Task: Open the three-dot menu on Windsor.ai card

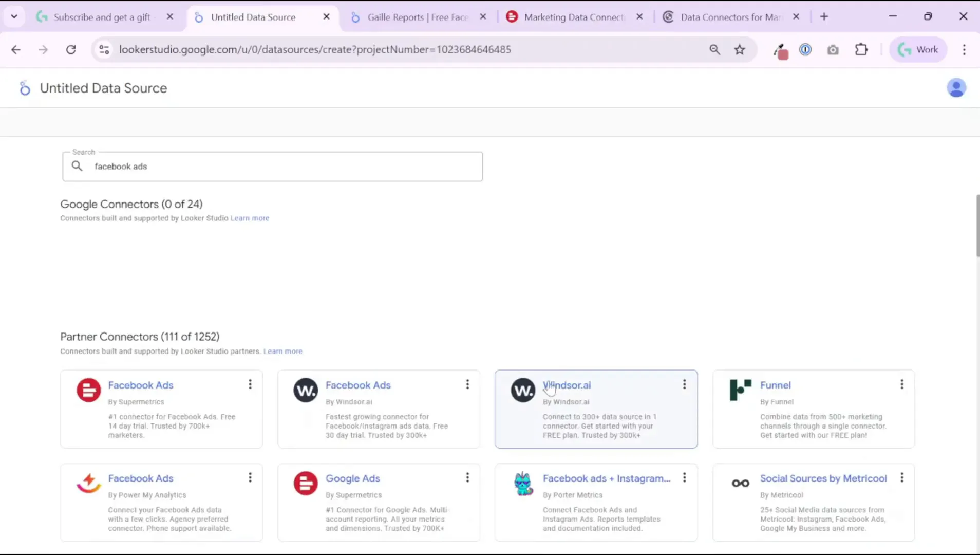Action: pos(685,384)
